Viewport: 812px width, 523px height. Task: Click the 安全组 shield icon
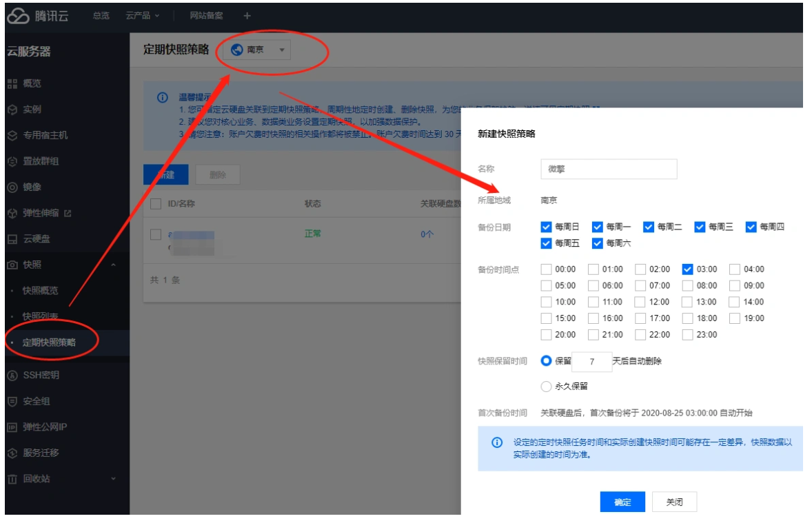(12, 401)
